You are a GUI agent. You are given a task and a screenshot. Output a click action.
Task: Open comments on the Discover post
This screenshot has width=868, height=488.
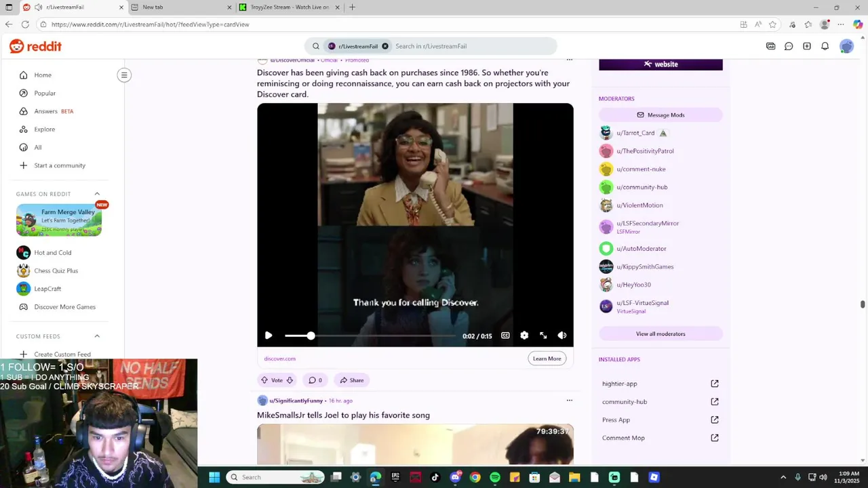click(x=315, y=380)
